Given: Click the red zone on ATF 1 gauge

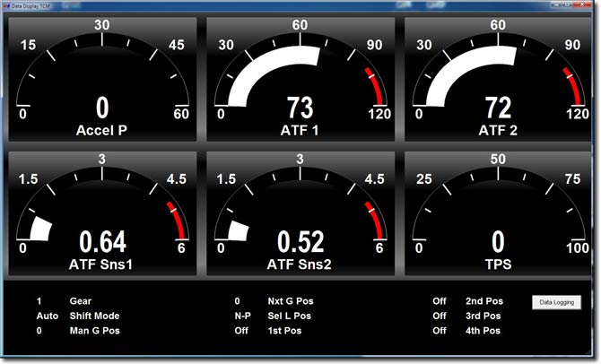Looking at the screenshot, I should tap(370, 88).
